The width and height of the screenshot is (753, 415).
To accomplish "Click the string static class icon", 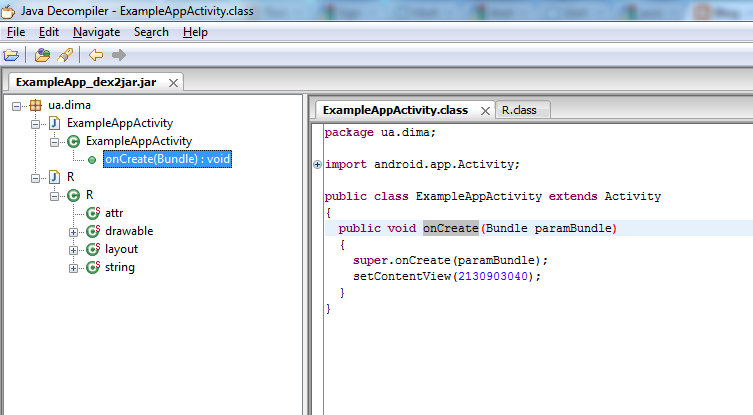I will click(x=93, y=268).
